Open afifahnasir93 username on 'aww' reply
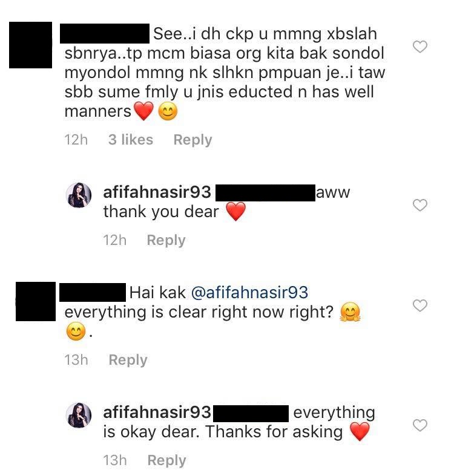Image resolution: width=454 pixels, height=476 pixels. (x=157, y=192)
